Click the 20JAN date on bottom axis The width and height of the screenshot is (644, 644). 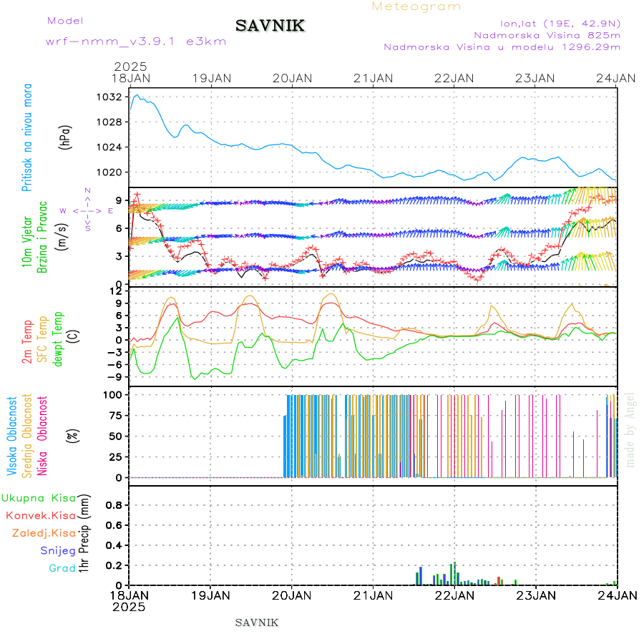tap(291, 595)
